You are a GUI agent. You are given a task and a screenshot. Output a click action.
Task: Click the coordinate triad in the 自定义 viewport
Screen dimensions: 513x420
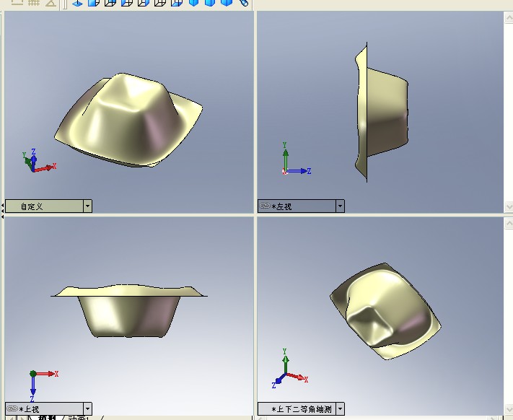[39, 160]
